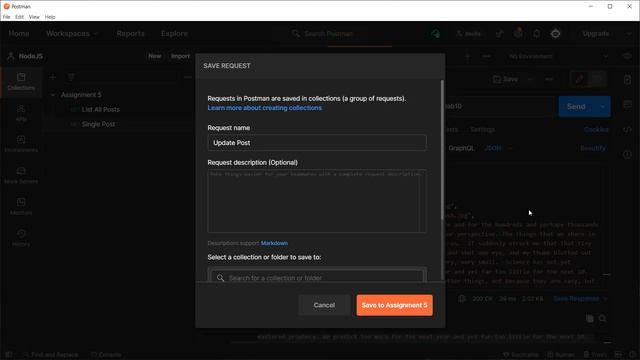The image size is (640, 360).
Task: Click the dialog's vertical scrollbar
Action: [x=442, y=149]
